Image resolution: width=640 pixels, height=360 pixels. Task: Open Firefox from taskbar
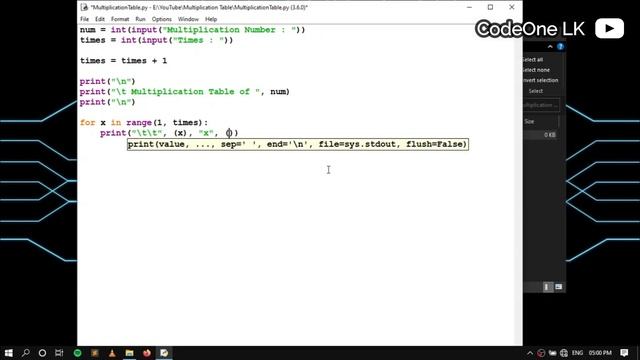pyautogui.click(x=147, y=353)
